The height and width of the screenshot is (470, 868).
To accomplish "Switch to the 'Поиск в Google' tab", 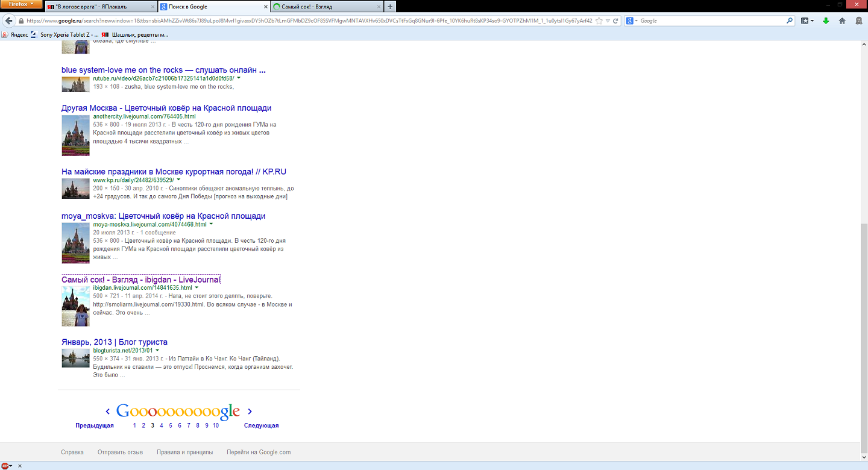I will click(x=214, y=7).
